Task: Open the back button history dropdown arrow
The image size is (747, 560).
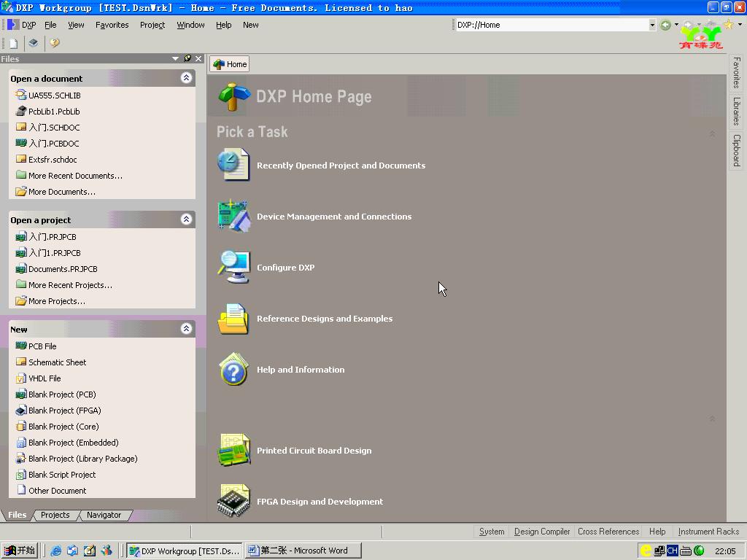Action: coord(676,25)
